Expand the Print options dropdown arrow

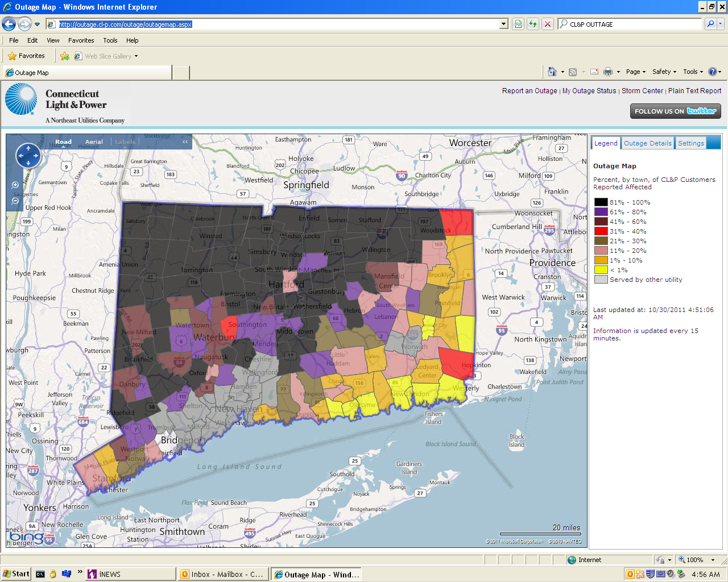(618, 72)
